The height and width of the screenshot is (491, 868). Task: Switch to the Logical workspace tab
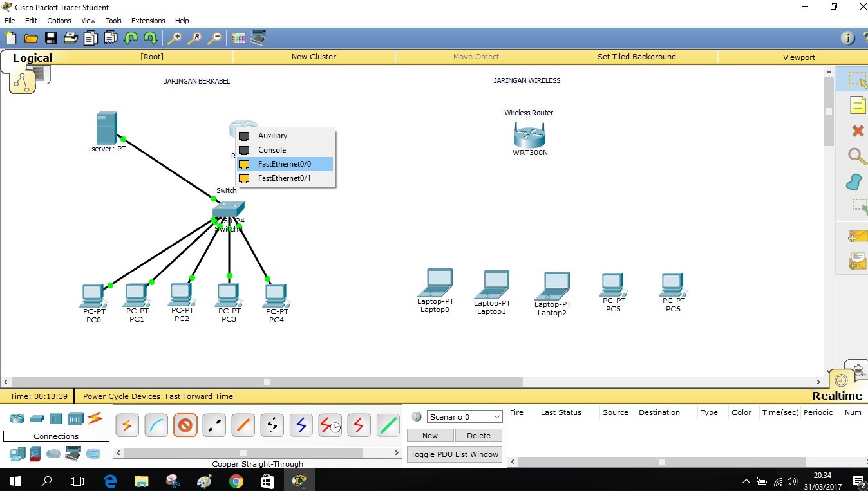click(32, 58)
